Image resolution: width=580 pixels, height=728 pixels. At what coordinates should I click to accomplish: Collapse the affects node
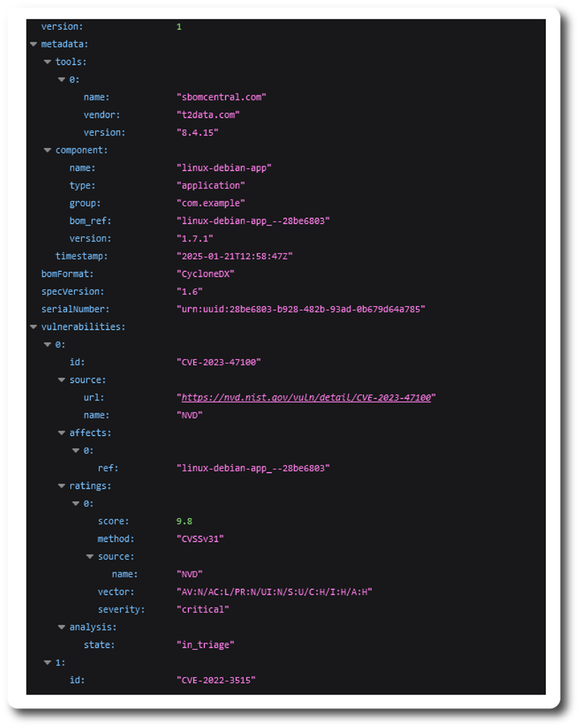(62, 433)
